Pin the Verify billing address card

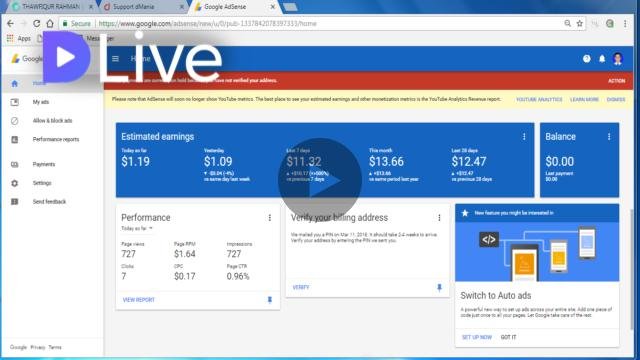pos(439,288)
